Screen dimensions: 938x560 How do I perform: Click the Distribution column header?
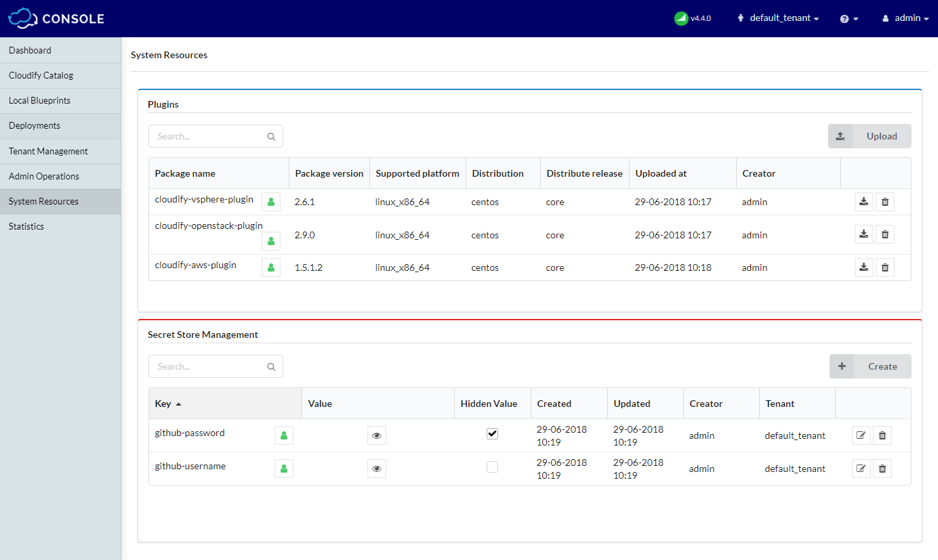point(504,173)
